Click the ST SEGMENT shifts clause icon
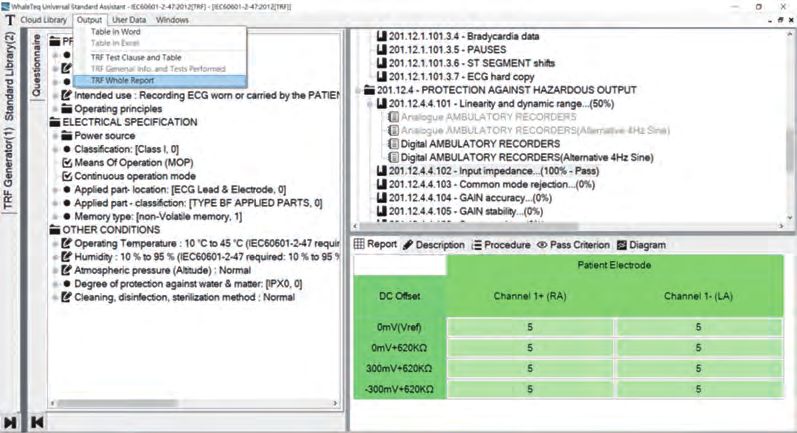Viewport: 797px width, 433px height. click(x=382, y=63)
